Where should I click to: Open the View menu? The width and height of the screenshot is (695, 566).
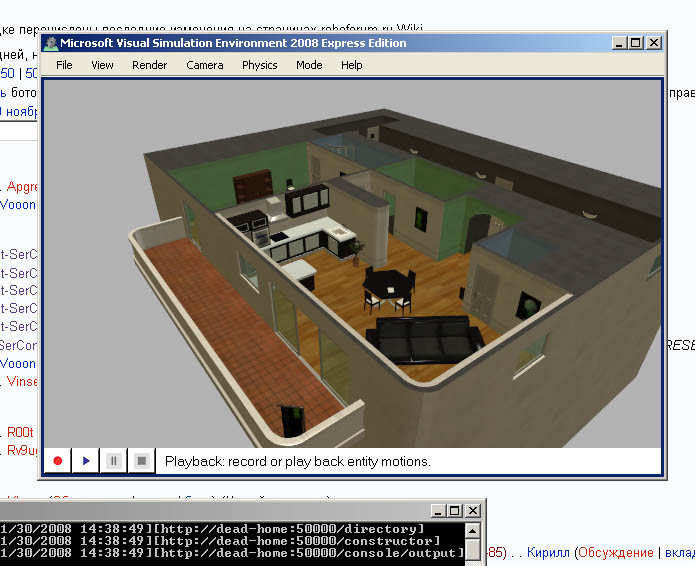click(x=102, y=65)
